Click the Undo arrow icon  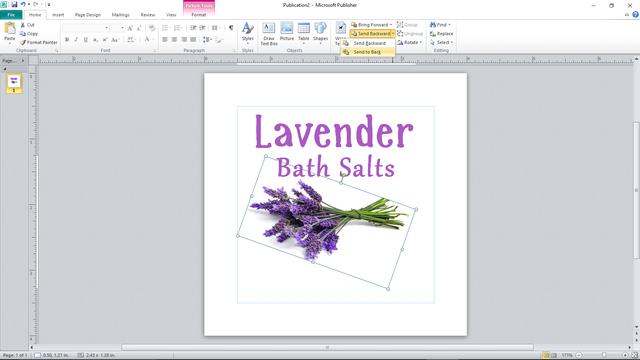(23, 4)
